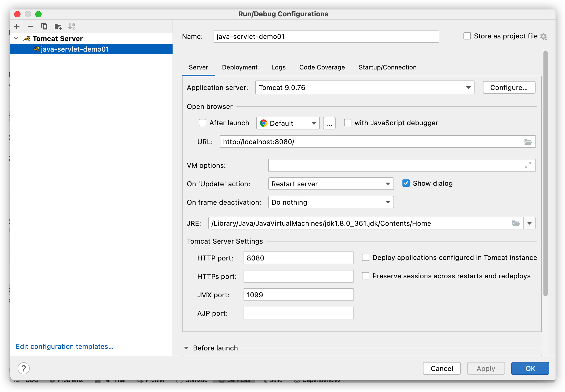
Task: Browse for JRE folder location
Action: 516,223
